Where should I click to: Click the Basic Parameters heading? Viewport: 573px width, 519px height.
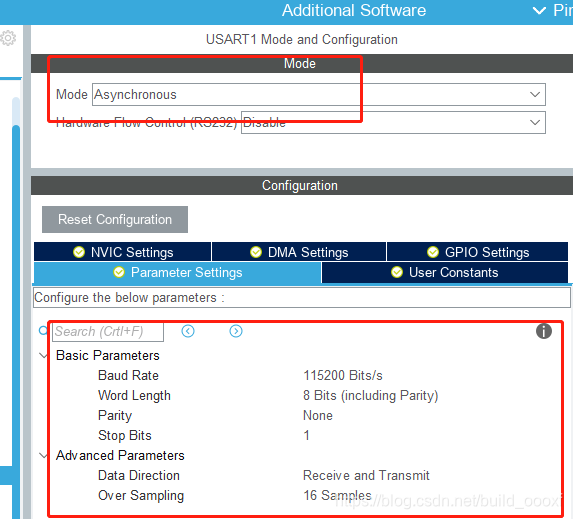(108, 355)
